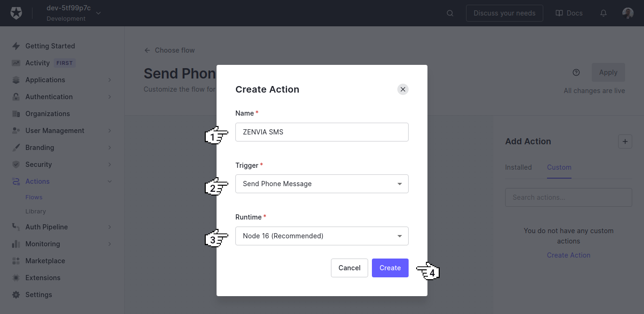
Task: Switch to the Installed tab
Action: click(x=518, y=167)
